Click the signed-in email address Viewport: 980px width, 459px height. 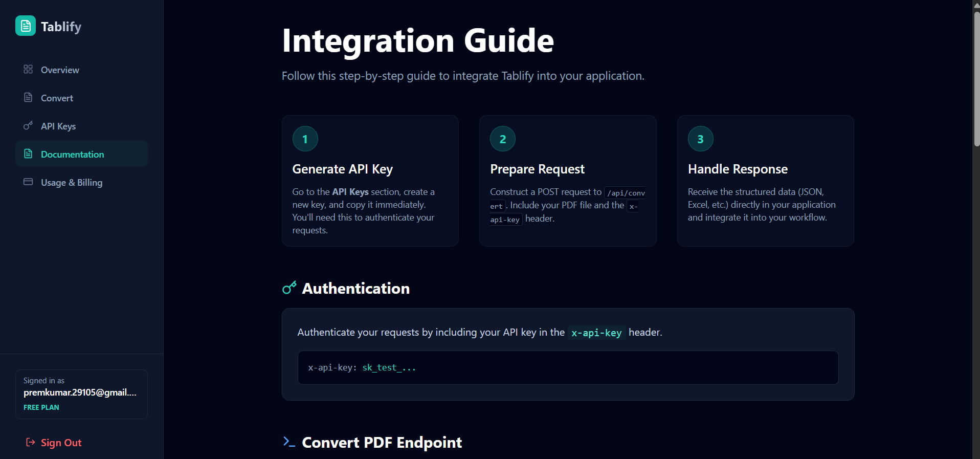[x=80, y=392]
